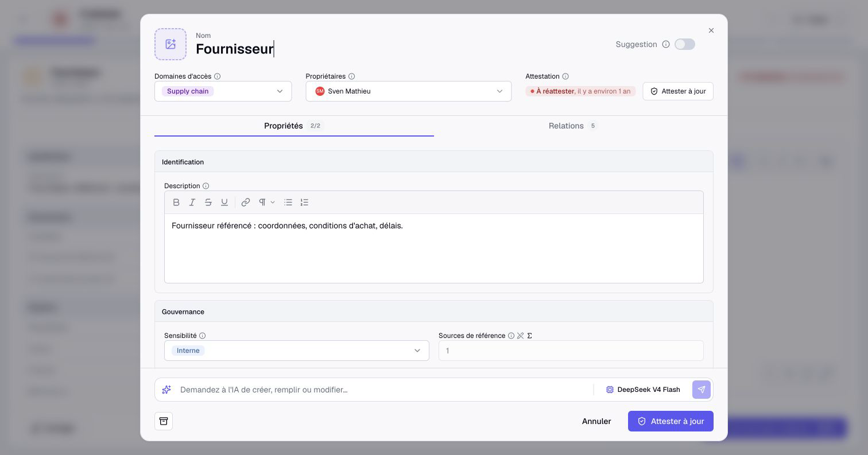Apply italic formatting in Description
This screenshot has width=868, height=455.
192,202
